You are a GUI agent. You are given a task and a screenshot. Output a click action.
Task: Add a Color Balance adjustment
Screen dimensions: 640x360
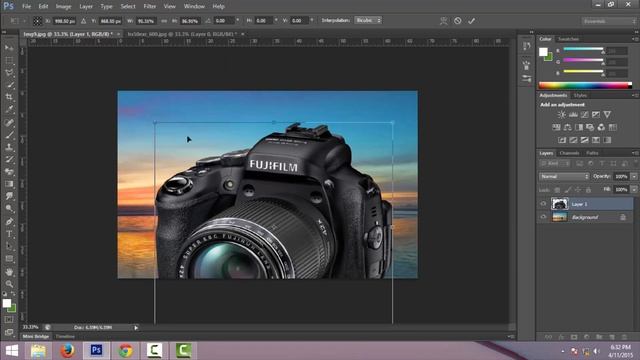[x=567, y=127]
